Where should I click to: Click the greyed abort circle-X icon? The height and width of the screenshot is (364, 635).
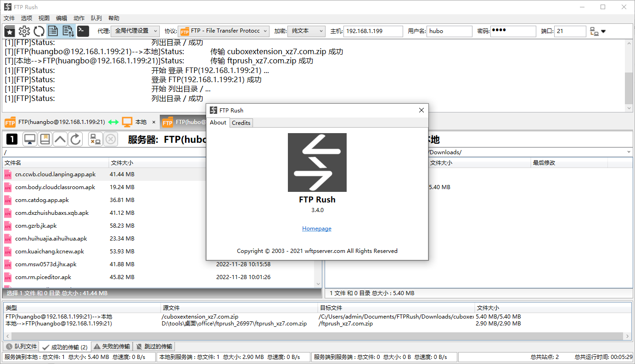pyautogui.click(x=111, y=139)
